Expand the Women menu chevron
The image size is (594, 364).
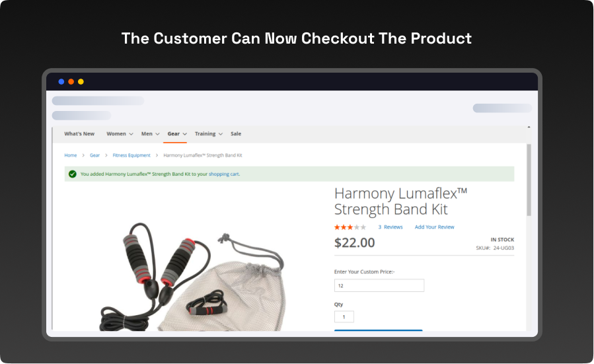click(x=131, y=134)
